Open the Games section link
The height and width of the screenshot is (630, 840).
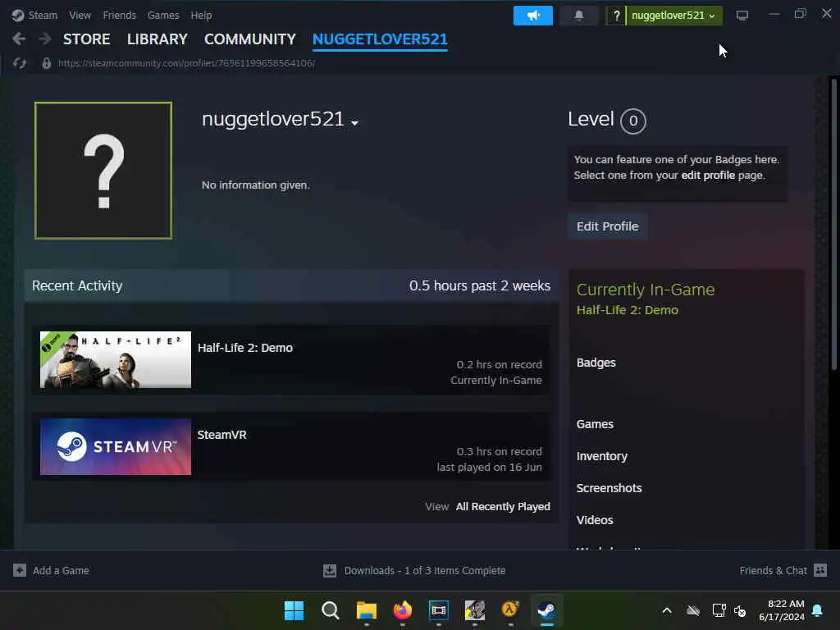[x=596, y=424]
